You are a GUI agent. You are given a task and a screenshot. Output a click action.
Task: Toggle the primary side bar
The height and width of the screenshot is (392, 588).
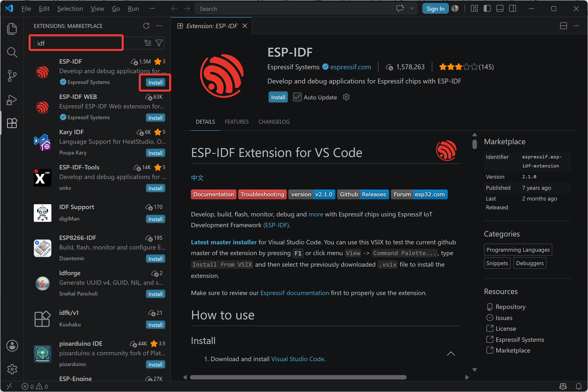coord(487,9)
